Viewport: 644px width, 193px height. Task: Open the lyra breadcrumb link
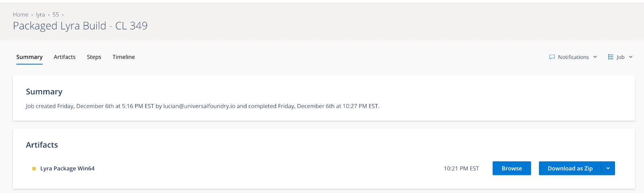pos(40,14)
